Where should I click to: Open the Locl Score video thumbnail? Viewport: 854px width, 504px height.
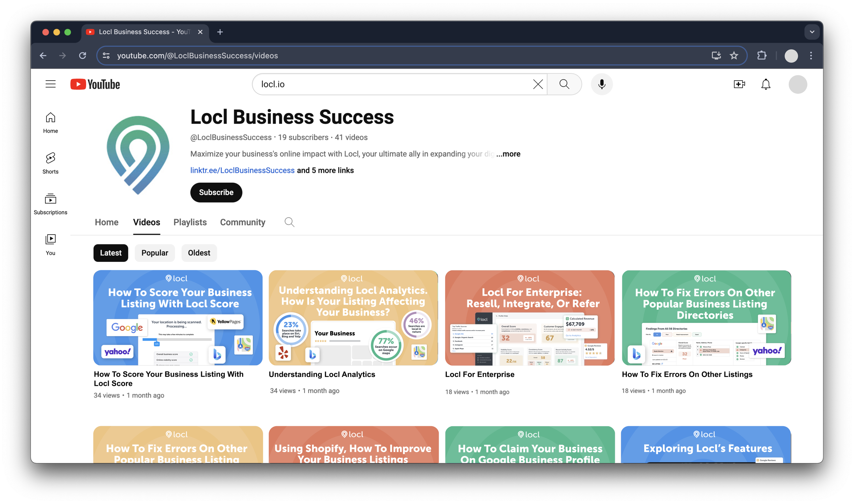coord(178,318)
